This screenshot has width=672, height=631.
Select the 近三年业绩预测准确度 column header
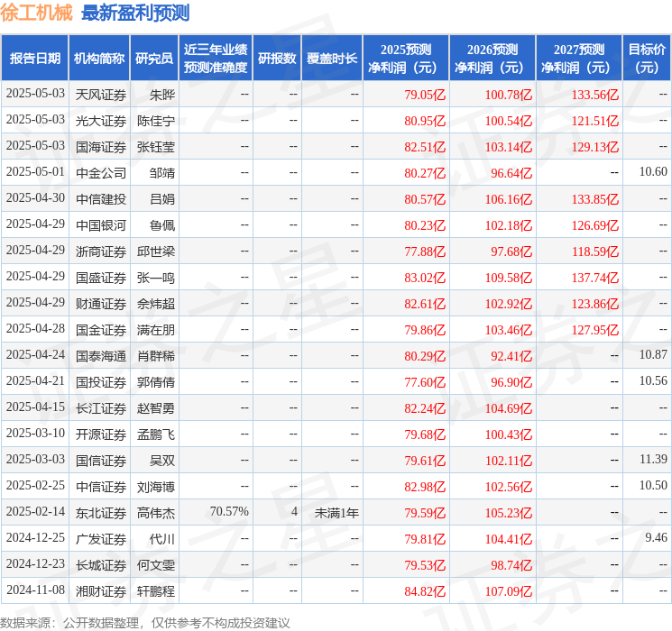click(216, 59)
